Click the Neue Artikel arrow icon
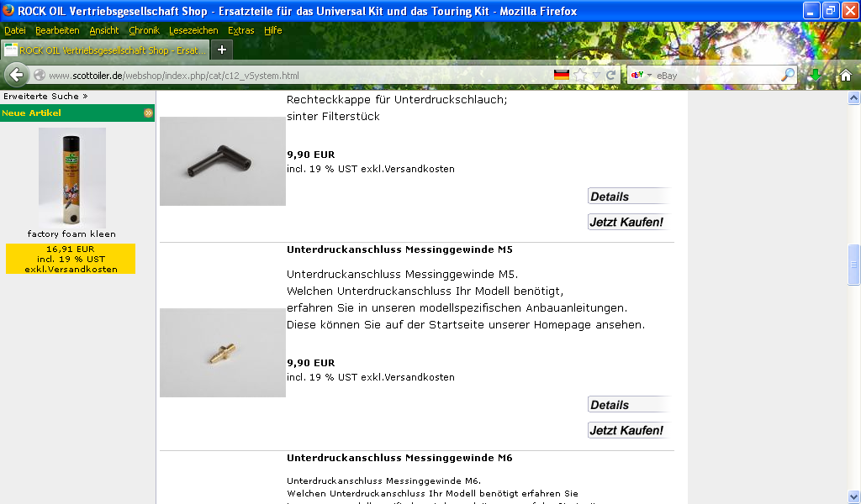 [x=148, y=113]
